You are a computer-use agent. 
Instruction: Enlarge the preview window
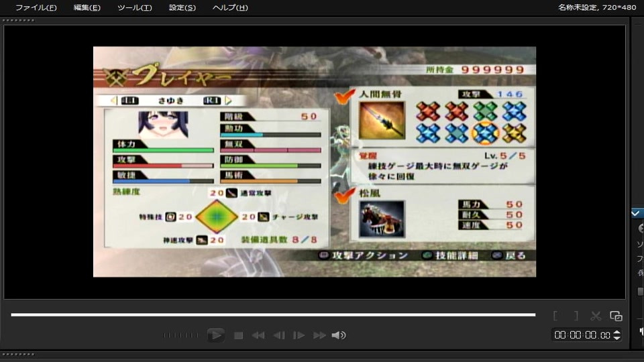[616, 316]
